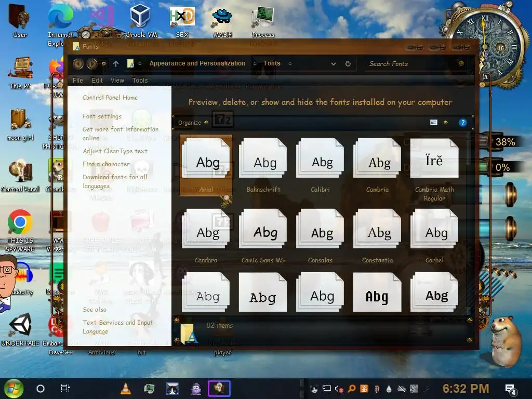Open the Oracle VM desktop icon
Screen dimensions: 532x399
[141, 20]
